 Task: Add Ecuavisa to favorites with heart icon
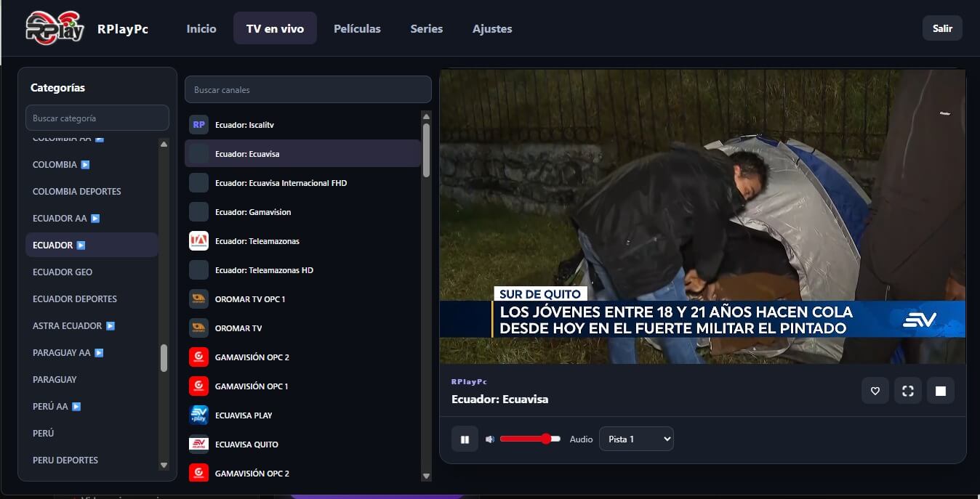click(x=875, y=391)
